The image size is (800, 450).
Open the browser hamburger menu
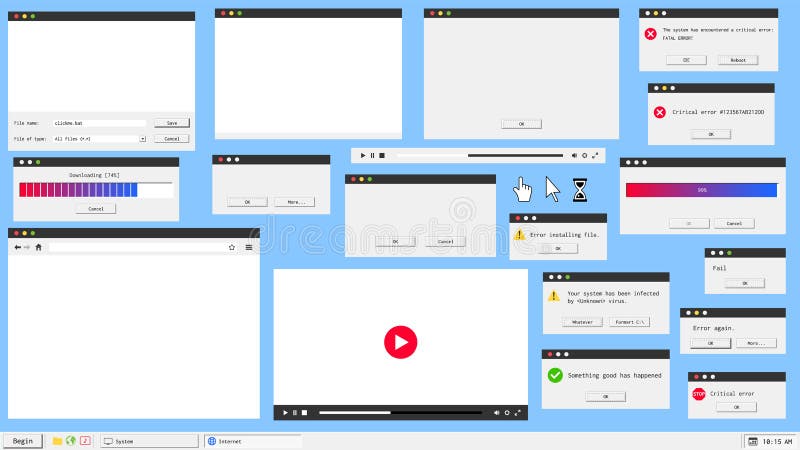coord(248,247)
